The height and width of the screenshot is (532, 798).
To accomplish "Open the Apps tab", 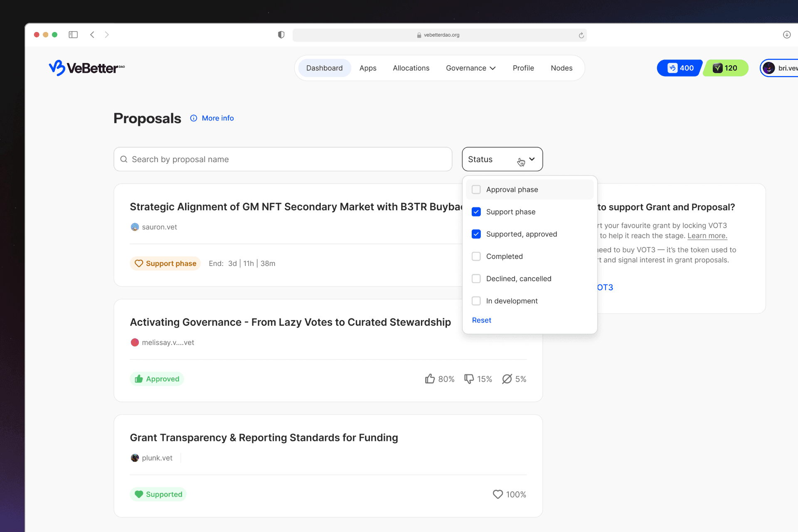I will coord(368,68).
